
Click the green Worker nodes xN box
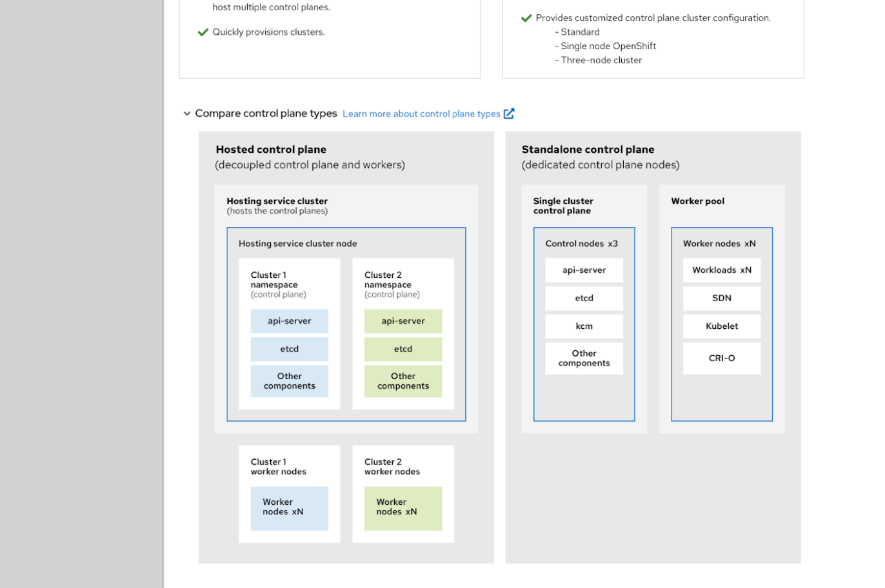tap(403, 508)
